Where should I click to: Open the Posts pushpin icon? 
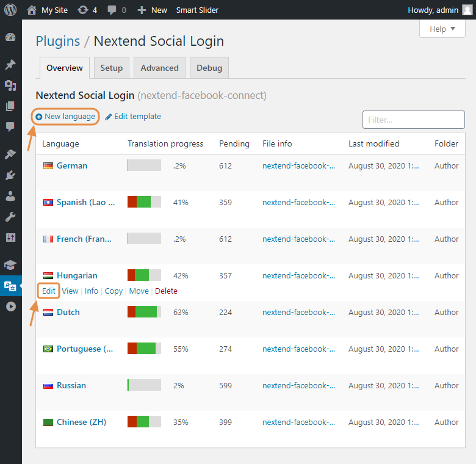coord(10,65)
